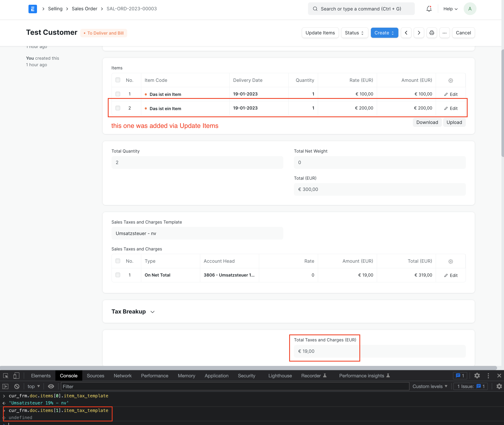Image resolution: width=504 pixels, height=425 pixels.
Task: Select the checkbox on the Umsatzsteuer tax row
Action: [118, 275]
